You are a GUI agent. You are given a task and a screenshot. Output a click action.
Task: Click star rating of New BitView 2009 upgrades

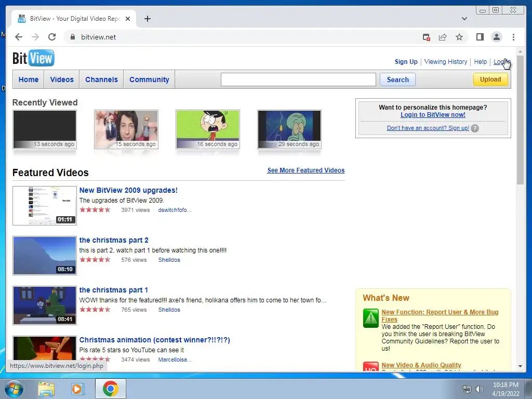coord(95,210)
